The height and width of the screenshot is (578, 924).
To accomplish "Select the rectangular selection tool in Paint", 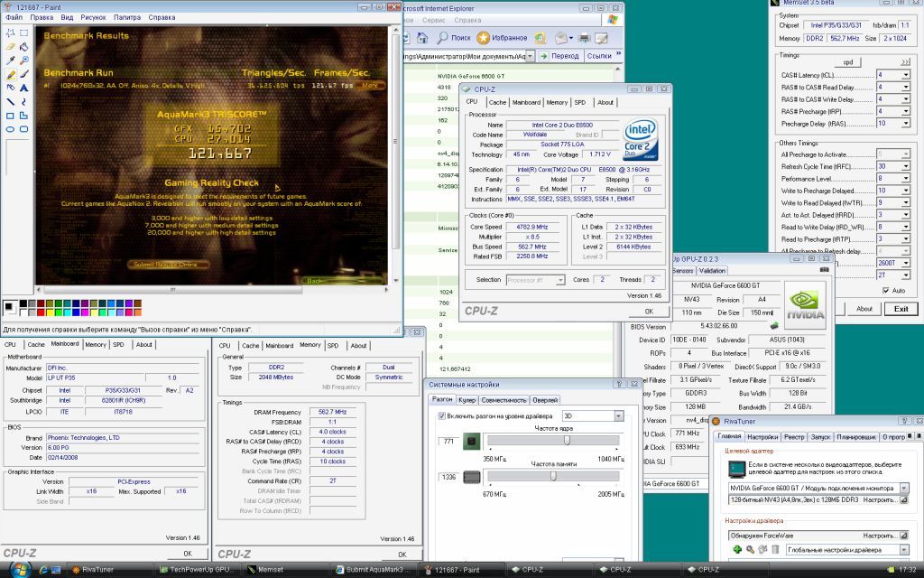I will click(24, 33).
